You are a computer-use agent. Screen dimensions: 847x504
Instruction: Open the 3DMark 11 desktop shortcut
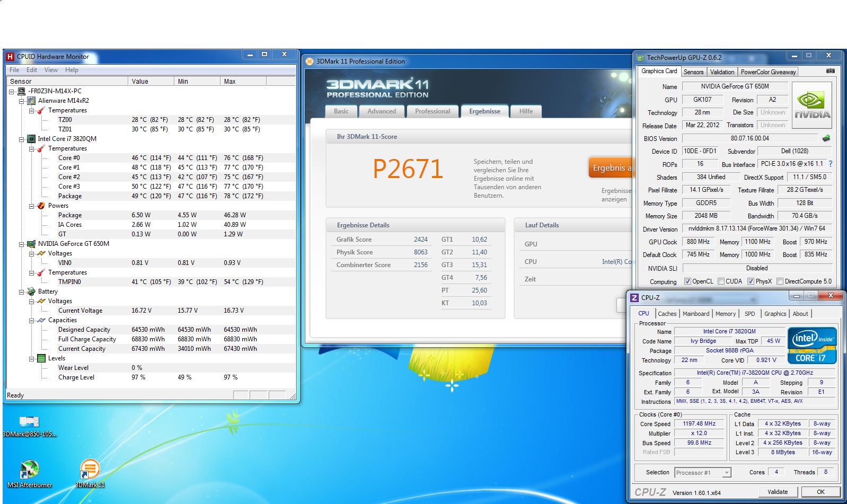pos(90,470)
